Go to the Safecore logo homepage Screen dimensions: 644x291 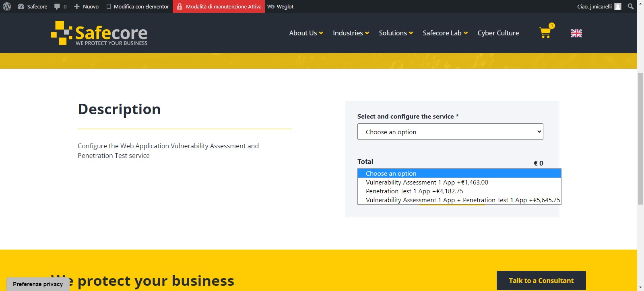click(99, 33)
